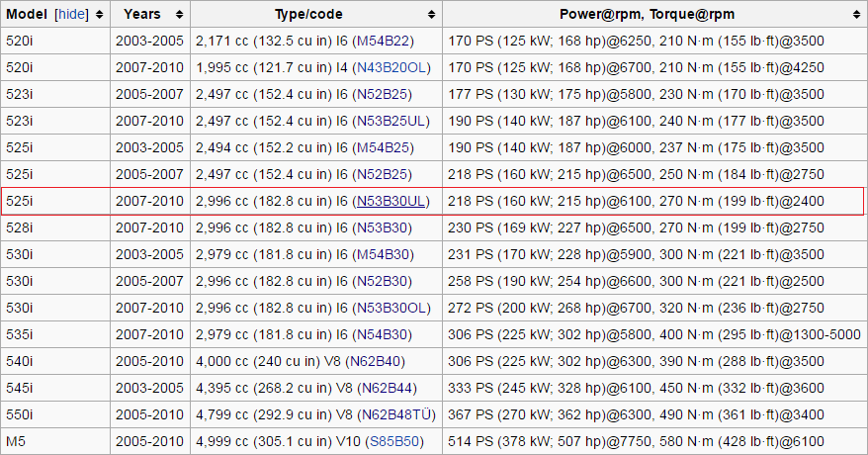
Task: Open the N52B30 engine link
Action: (382, 281)
